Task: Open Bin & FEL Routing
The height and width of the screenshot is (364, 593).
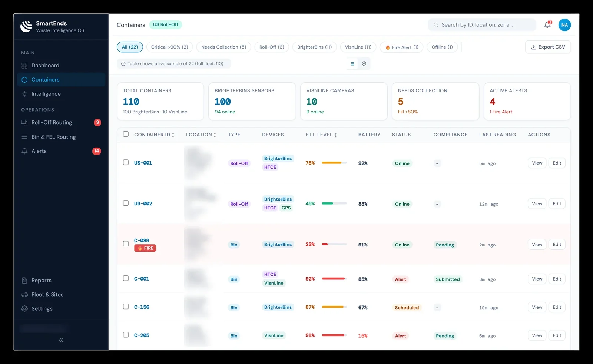Action: click(x=61, y=137)
